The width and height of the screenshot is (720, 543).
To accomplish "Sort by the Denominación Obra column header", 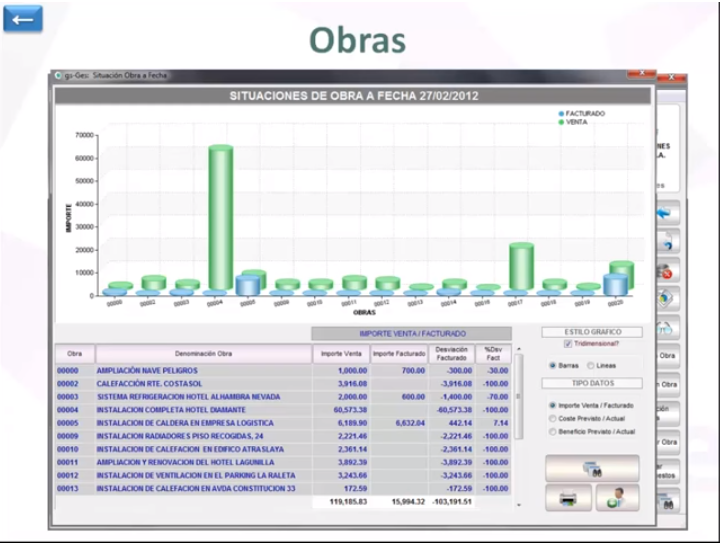I will (203, 354).
